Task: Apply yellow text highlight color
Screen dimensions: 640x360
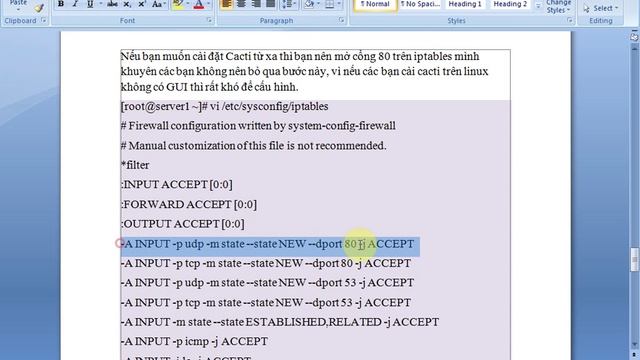Action: click(178, 4)
